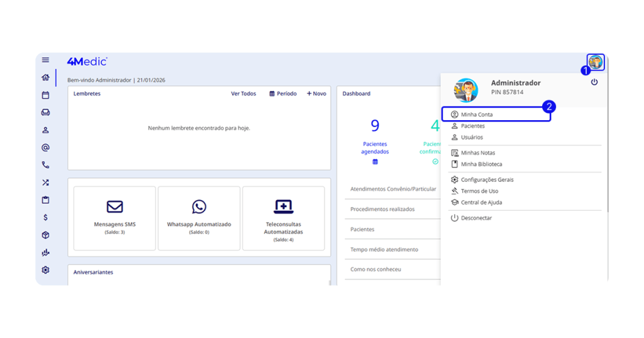This screenshot has height=338, width=644.
Task: Open Período filter in Lembretes
Action: coord(283,94)
